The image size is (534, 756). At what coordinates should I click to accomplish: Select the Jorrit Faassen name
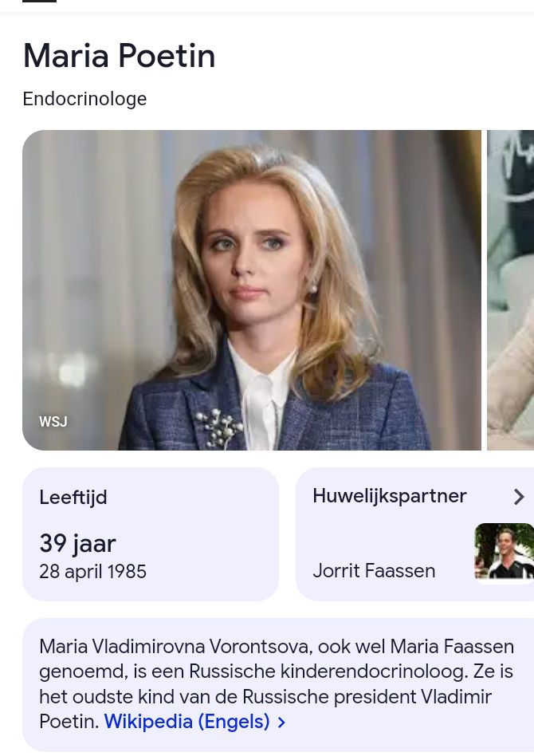(x=374, y=571)
